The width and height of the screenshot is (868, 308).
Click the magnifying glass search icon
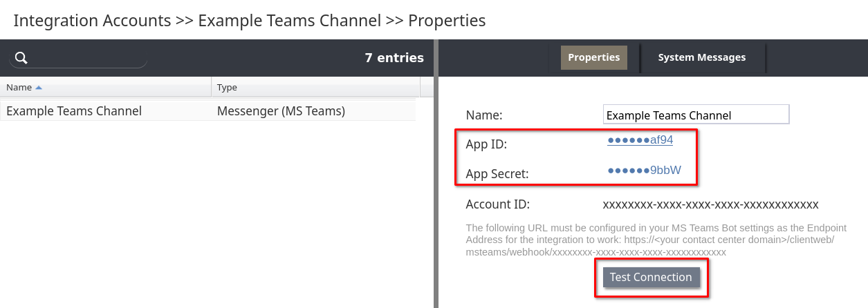tap(21, 58)
